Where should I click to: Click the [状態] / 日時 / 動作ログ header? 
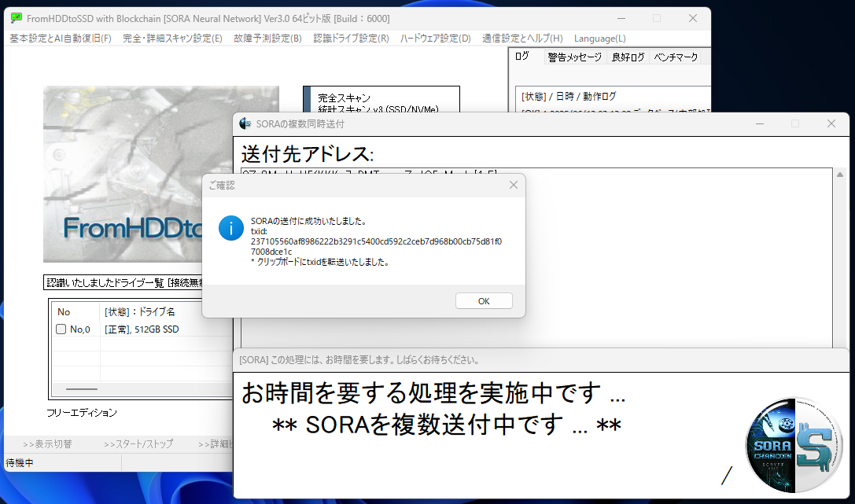(569, 97)
